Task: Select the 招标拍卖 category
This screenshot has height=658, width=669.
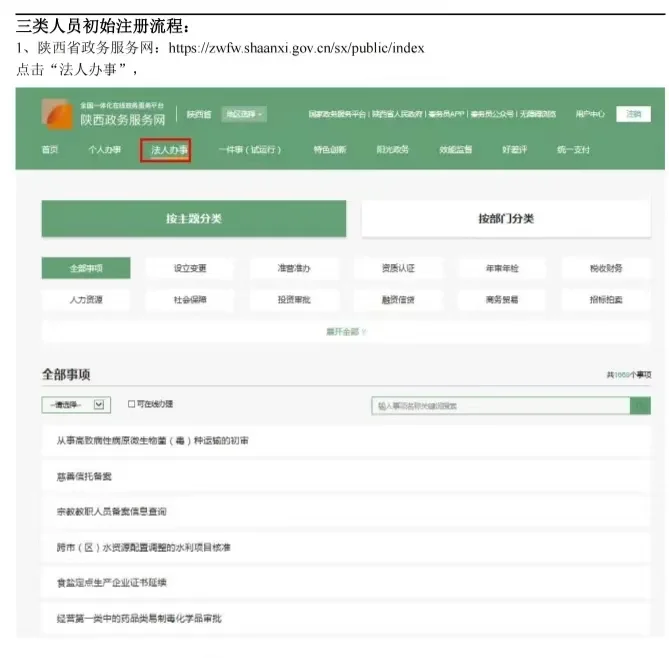Action: [x=606, y=300]
